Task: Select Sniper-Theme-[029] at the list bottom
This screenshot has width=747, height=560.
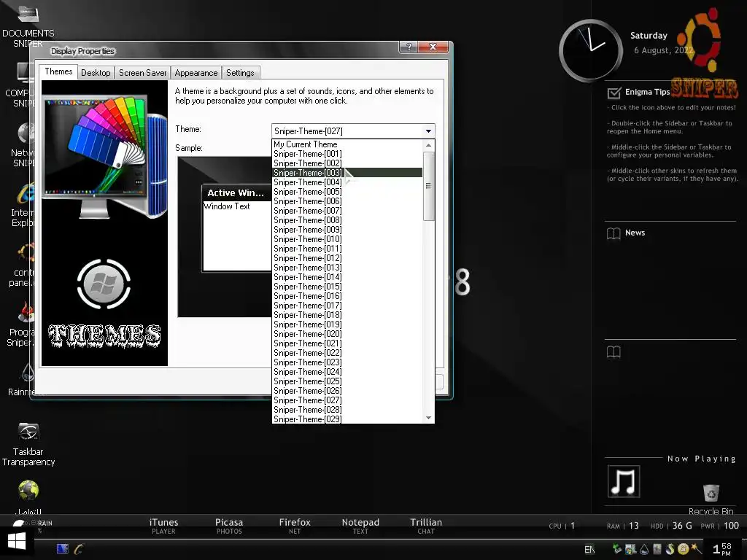Action: [347, 419]
